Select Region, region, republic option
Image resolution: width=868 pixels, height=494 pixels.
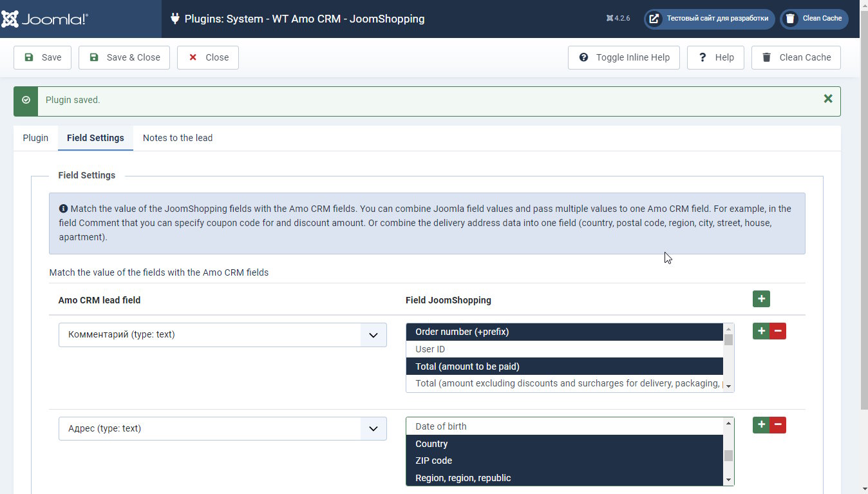565,478
